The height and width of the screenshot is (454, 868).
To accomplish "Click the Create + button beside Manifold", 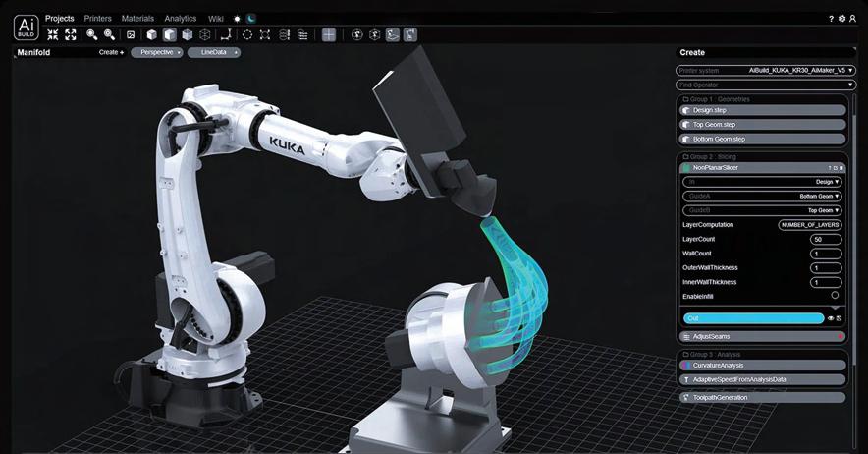I will [x=111, y=52].
